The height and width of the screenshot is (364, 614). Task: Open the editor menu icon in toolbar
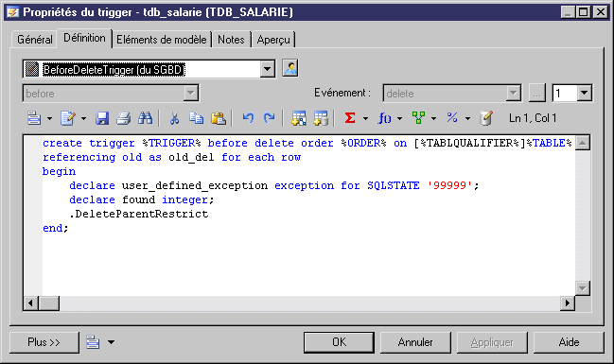click(34, 118)
